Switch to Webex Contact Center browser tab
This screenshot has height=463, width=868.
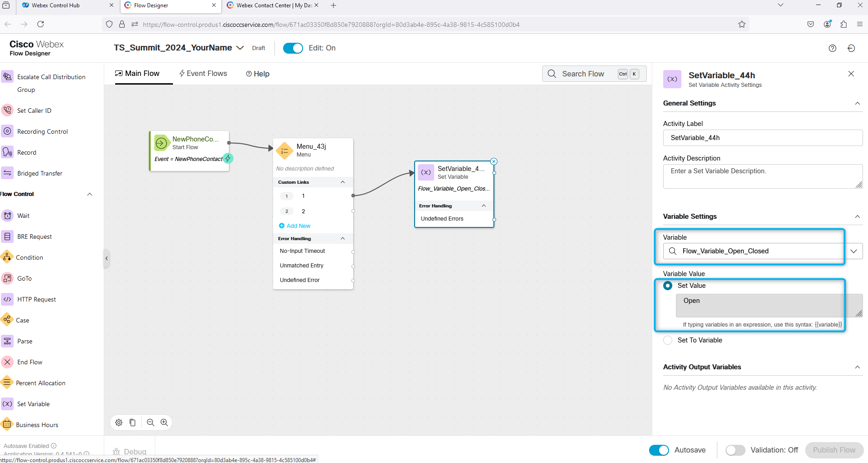274,5
